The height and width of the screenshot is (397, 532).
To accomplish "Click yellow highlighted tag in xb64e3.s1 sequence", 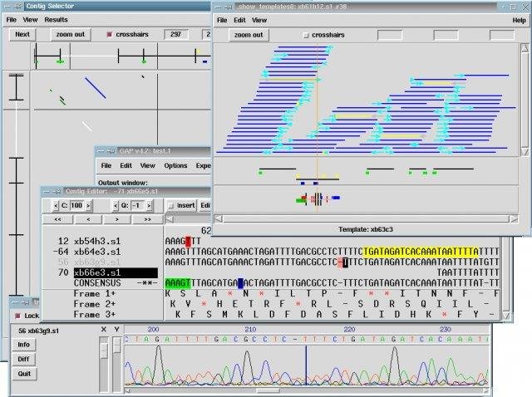I will [x=421, y=252].
